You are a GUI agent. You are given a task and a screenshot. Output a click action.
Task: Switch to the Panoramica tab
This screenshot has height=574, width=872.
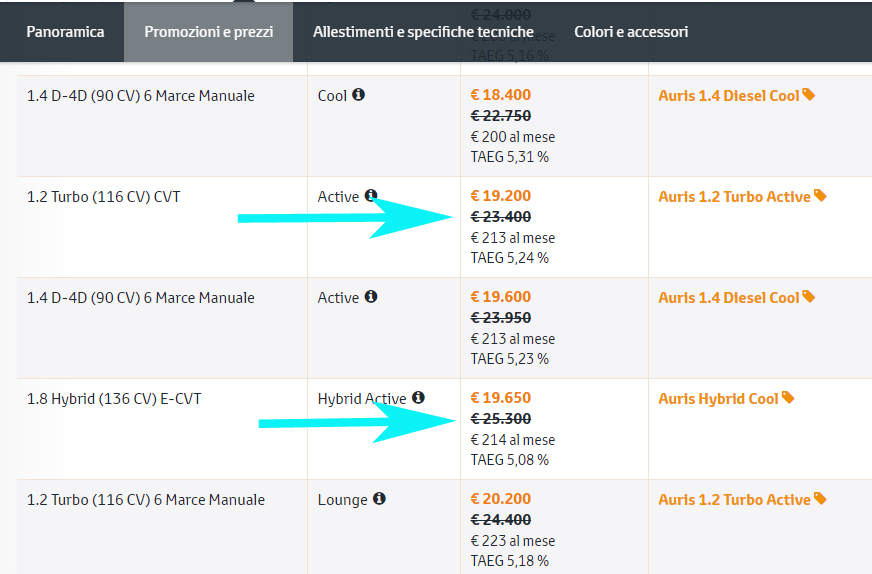(x=65, y=32)
